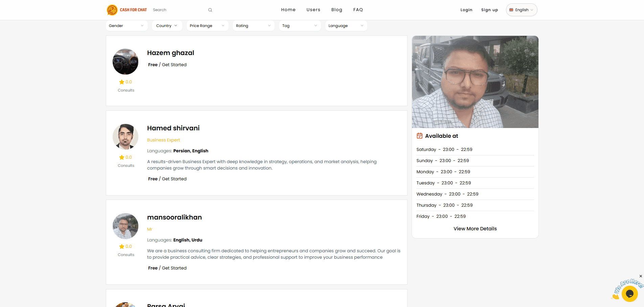Screen dimensions: 644x307
Task: Close the 'We Are Here' chat widget
Action: coord(640,276)
